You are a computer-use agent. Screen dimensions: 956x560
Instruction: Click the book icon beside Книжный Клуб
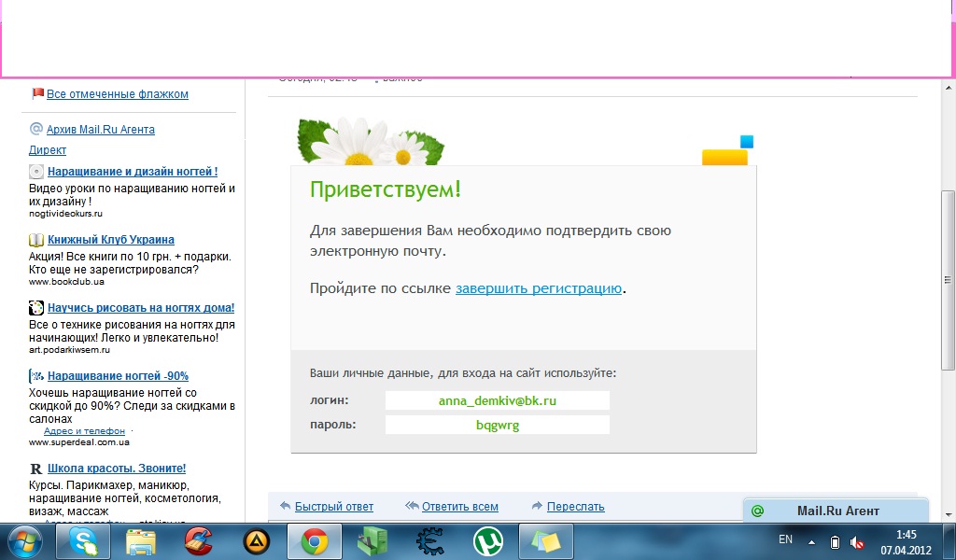click(x=36, y=240)
